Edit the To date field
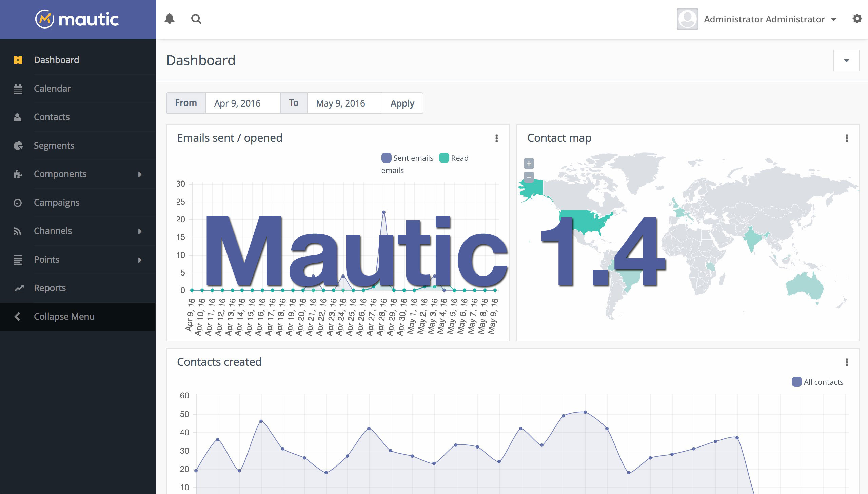Image resolution: width=868 pixels, height=494 pixels. coord(344,103)
